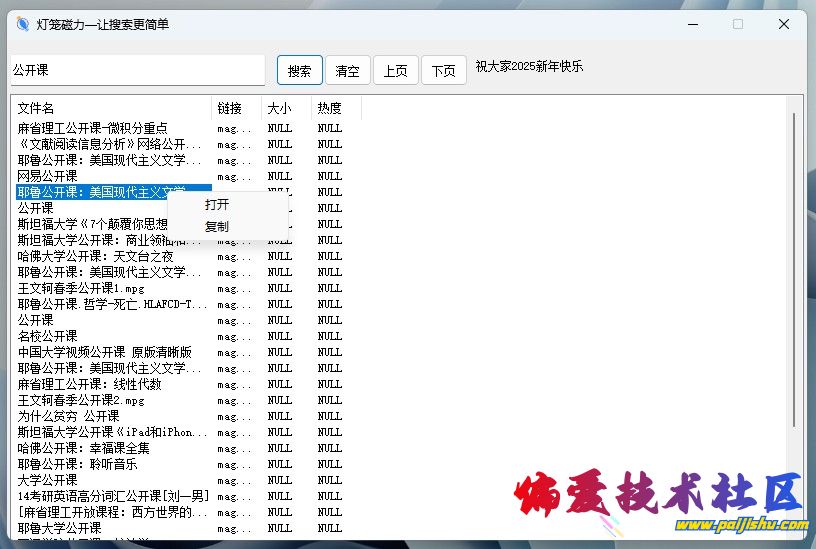Click the 大小 column header
Screen dimensions: 816x549
286,108
